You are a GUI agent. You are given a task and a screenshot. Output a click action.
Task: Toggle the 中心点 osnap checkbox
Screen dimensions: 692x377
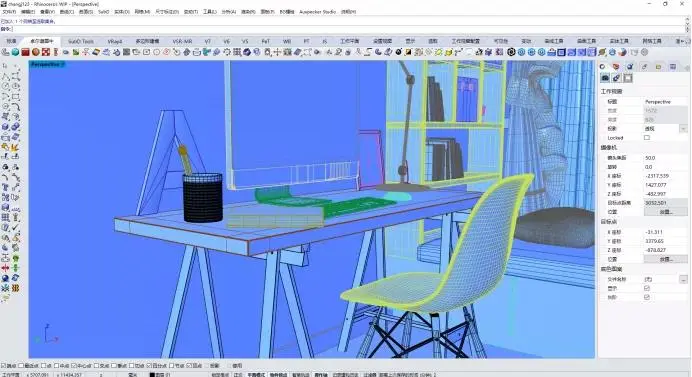74,366
